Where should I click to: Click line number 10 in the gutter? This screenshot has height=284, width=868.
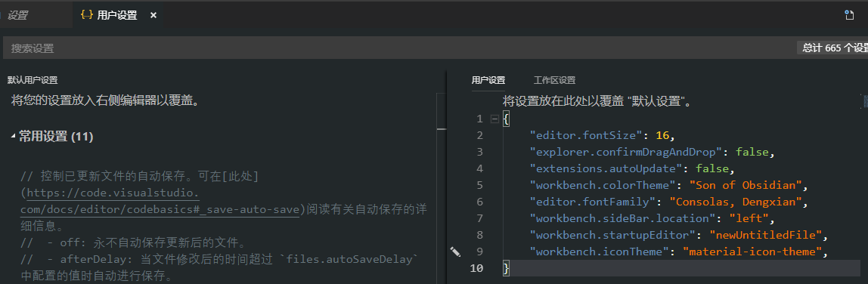(x=476, y=269)
